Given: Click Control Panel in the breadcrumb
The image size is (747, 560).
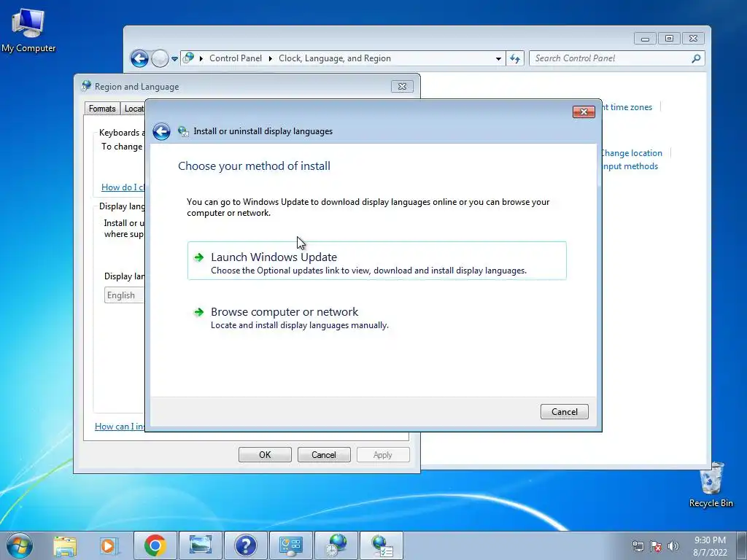Looking at the screenshot, I should click(236, 58).
